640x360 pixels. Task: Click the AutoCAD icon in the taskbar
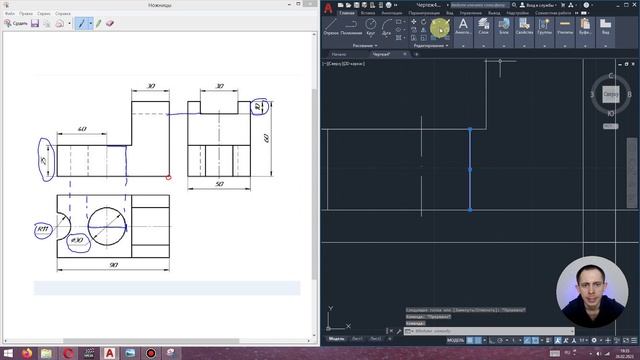click(x=109, y=353)
